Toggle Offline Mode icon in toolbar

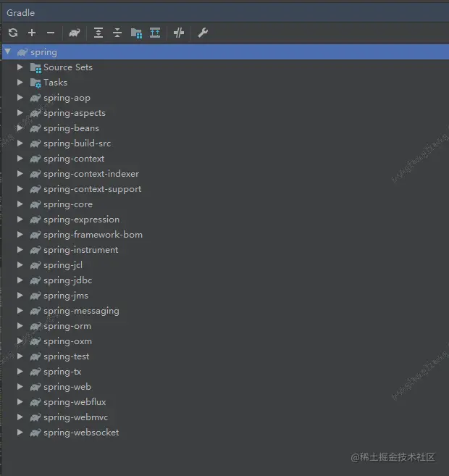(x=179, y=33)
